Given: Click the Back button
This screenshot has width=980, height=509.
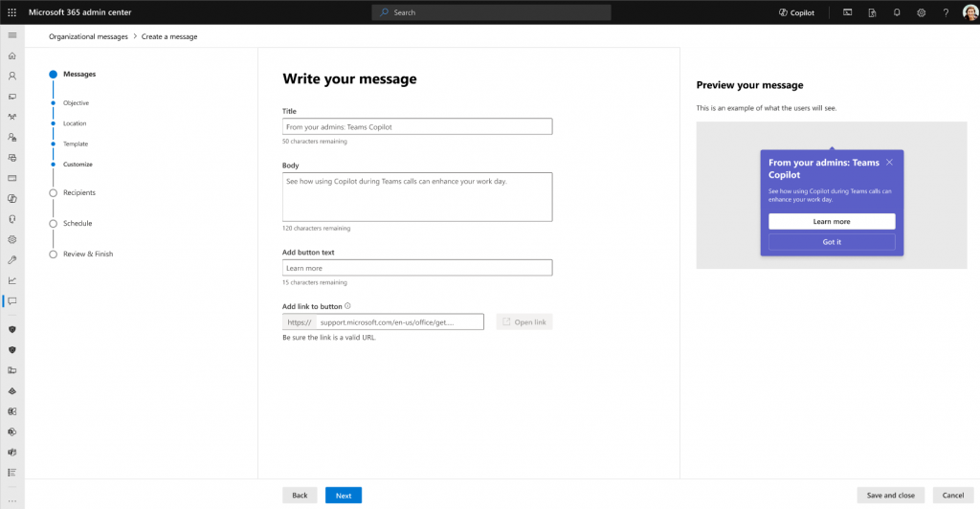Looking at the screenshot, I should coord(300,496).
